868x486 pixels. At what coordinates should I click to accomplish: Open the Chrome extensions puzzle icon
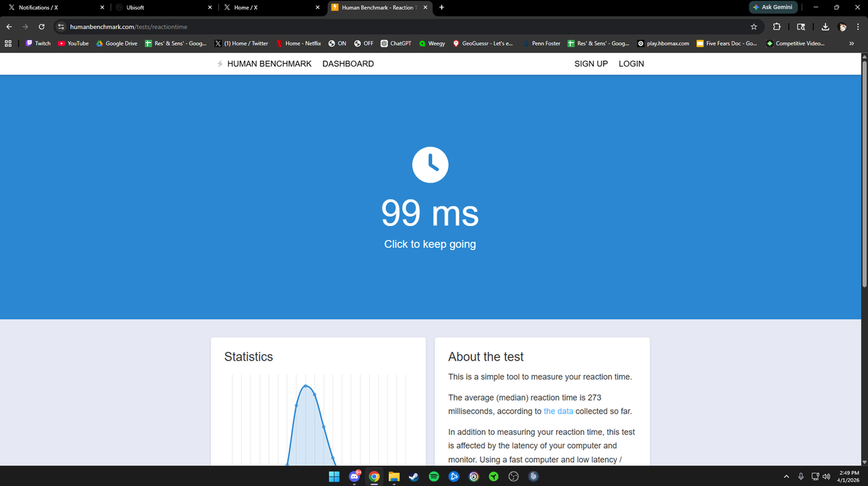tap(777, 27)
